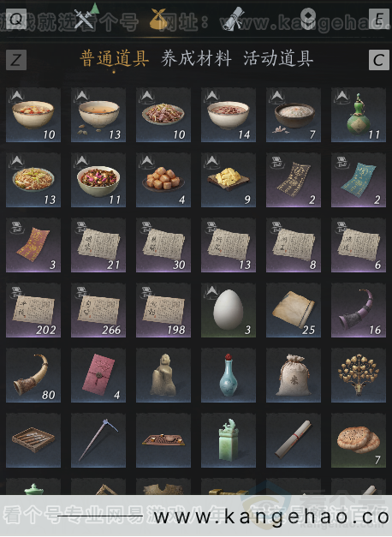
Task: Select the stone statue figurine item
Action: point(163,375)
